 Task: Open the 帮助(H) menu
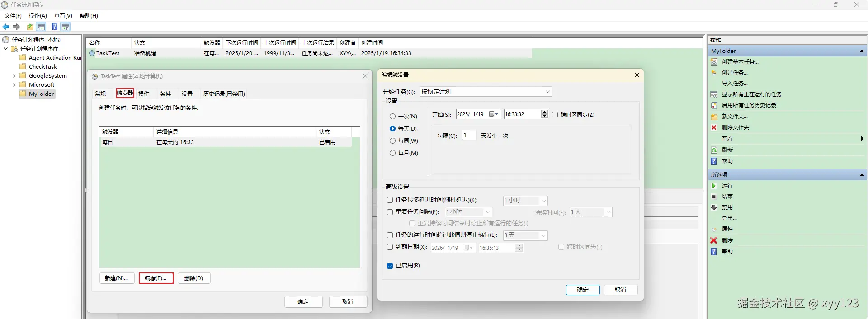pyautogui.click(x=89, y=16)
